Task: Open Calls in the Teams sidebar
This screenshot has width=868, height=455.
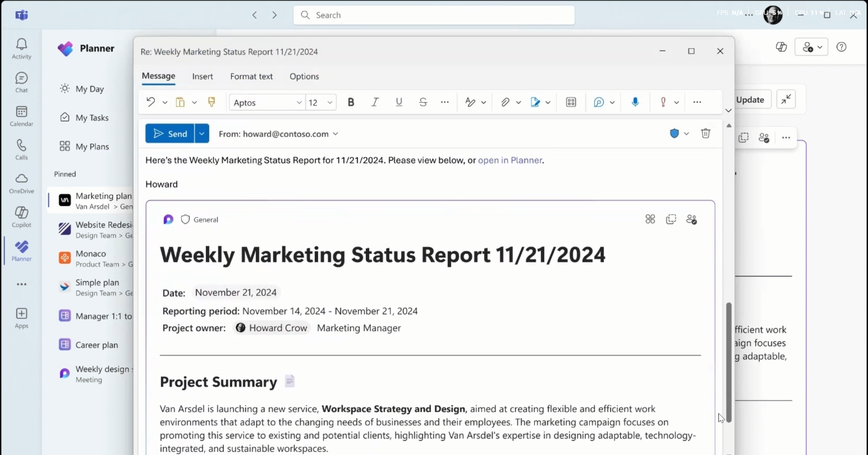Action: click(x=21, y=150)
